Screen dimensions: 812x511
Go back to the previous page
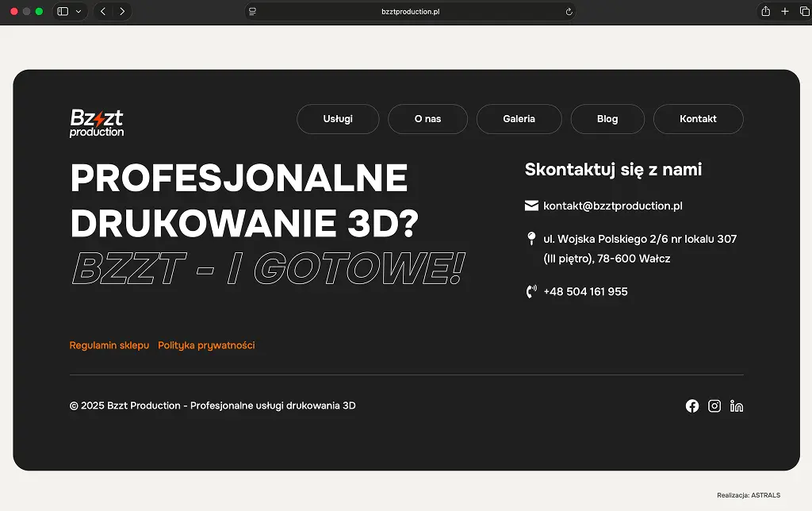click(103, 12)
